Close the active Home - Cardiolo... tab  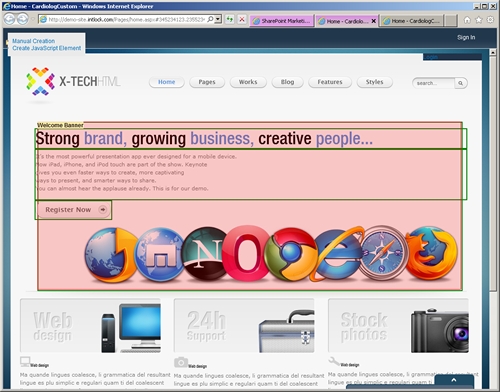click(374, 21)
